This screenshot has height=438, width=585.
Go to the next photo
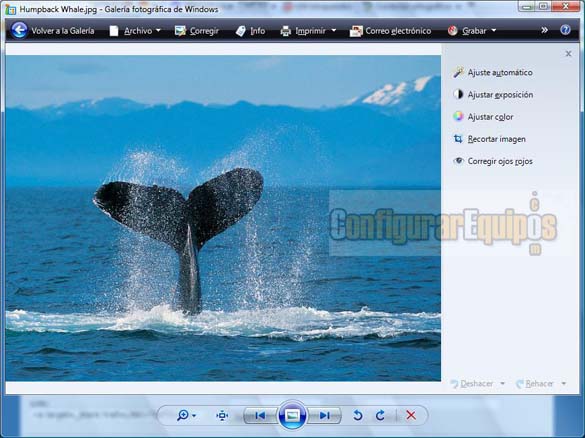324,415
